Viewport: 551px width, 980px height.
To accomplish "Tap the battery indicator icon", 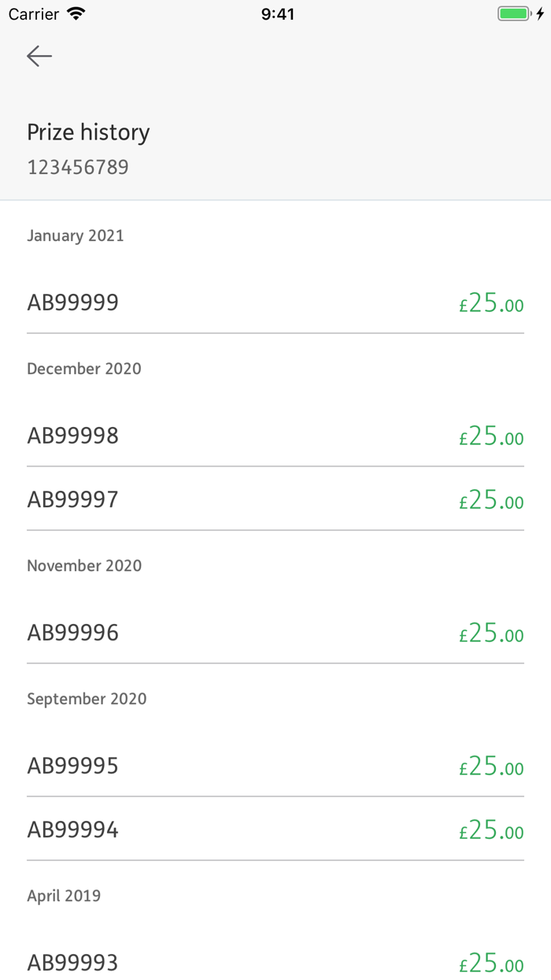I will (515, 14).
